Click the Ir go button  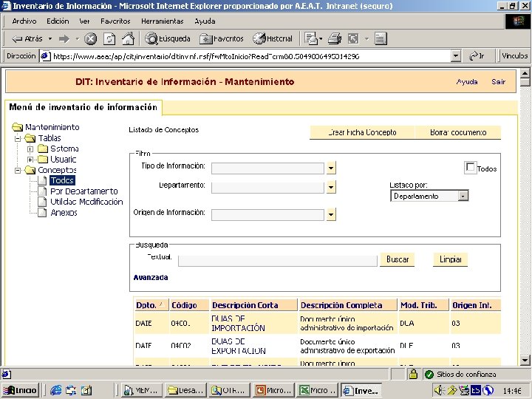(477, 56)
